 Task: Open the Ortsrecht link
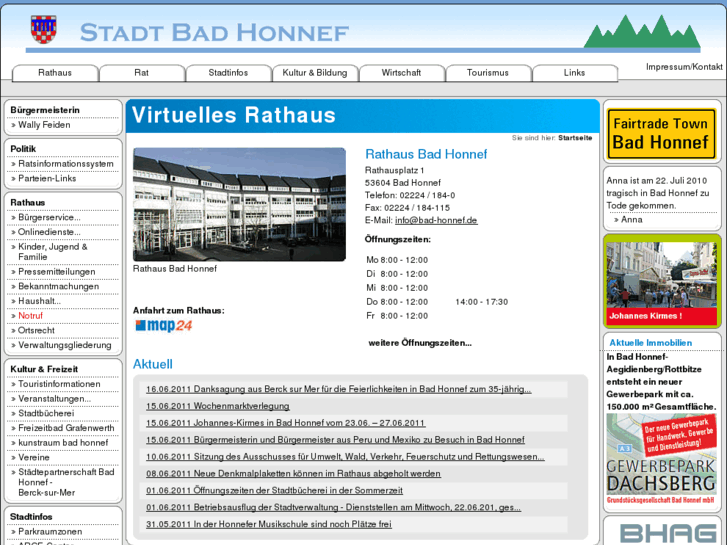pyautogui.click(x=36, y=330)
